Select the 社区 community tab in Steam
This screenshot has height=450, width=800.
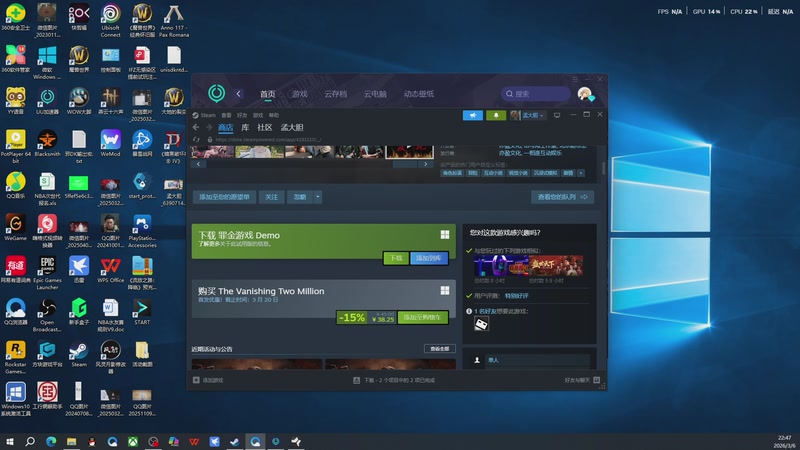point(264,128)
